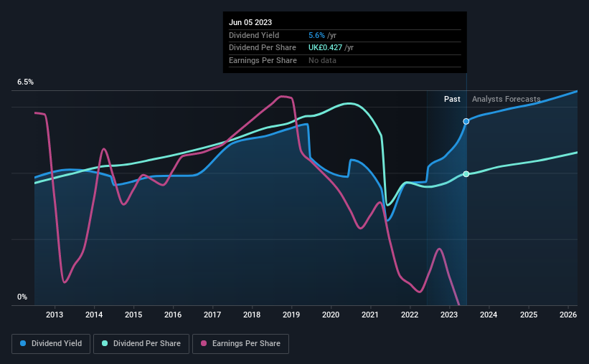Screen dimensions: 589x364
Task: Click the 2017 x-axis label
Action: coord(212,315)
